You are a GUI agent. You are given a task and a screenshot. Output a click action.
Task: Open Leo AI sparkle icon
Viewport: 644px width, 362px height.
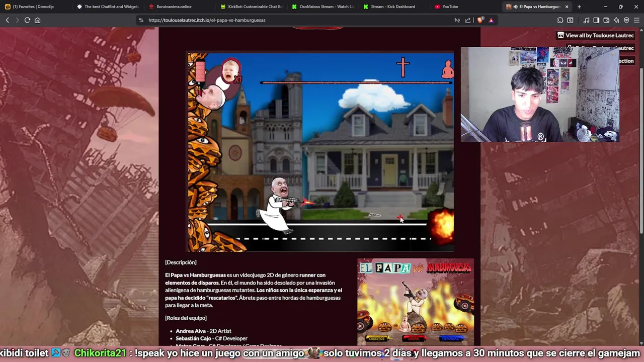pos(616,20)
